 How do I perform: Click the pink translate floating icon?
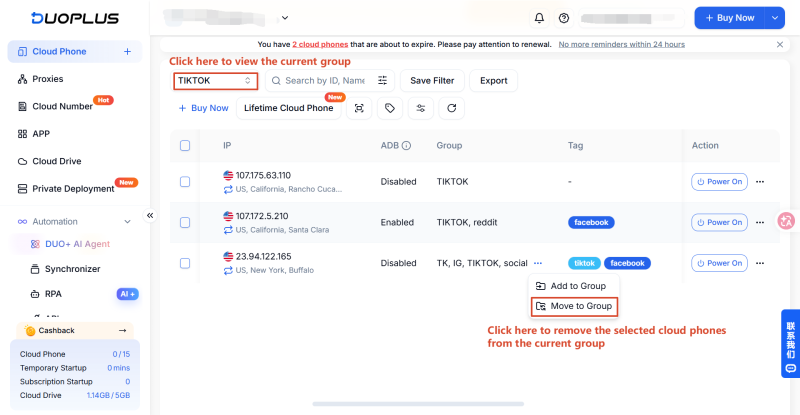click(786, 221)
